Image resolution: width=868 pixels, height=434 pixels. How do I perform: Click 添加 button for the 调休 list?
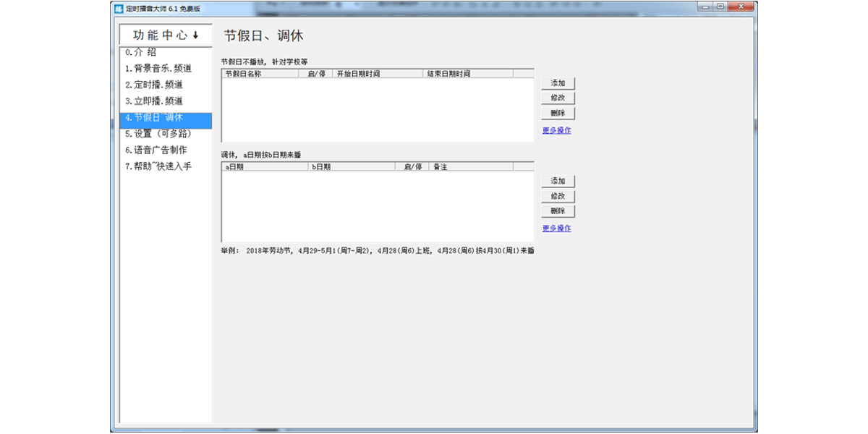(557, 181)
